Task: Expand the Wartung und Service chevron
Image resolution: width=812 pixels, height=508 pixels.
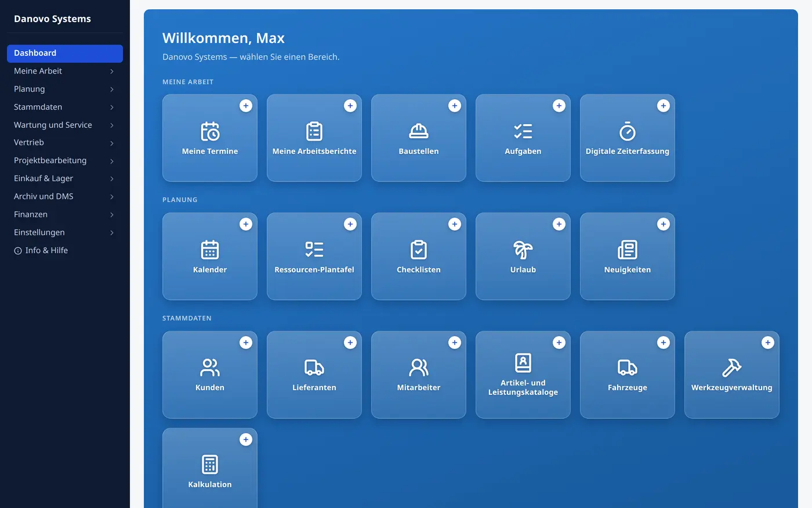Action: [112, 125]
